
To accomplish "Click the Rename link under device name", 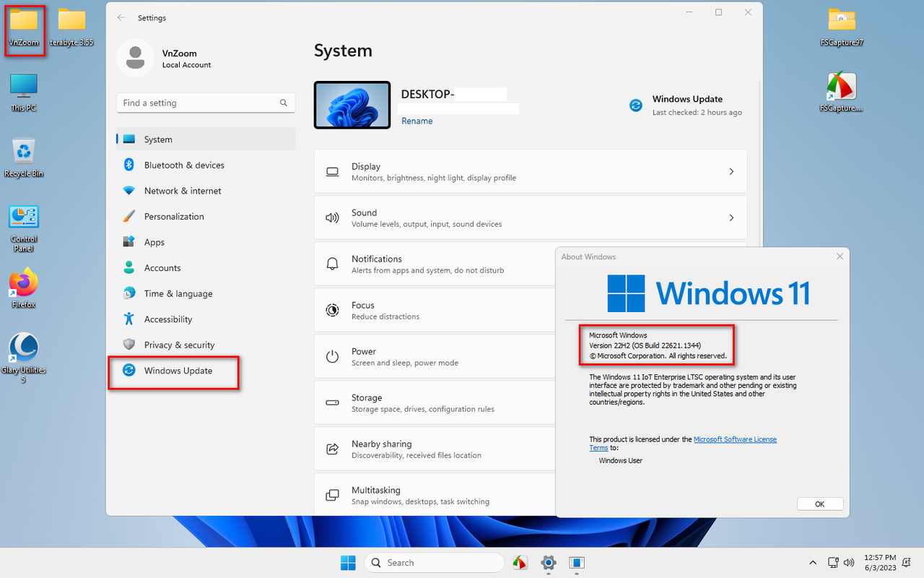I will 417,121.
